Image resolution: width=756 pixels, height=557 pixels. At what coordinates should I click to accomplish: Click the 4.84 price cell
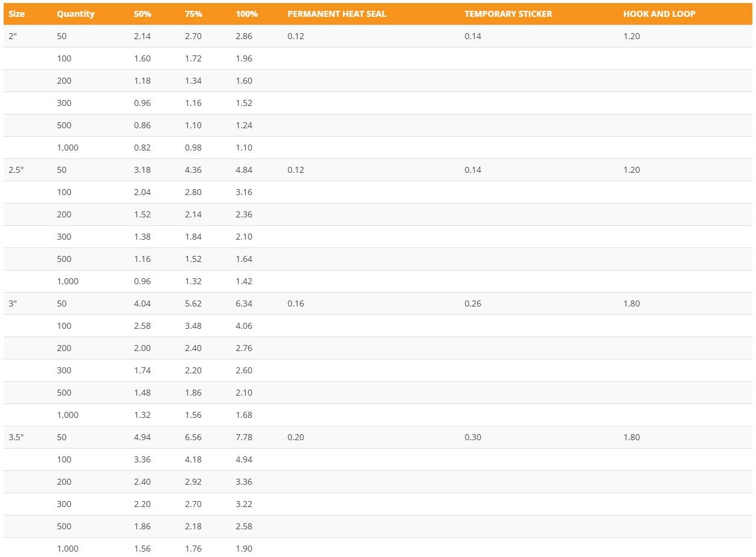coord(244,170)
